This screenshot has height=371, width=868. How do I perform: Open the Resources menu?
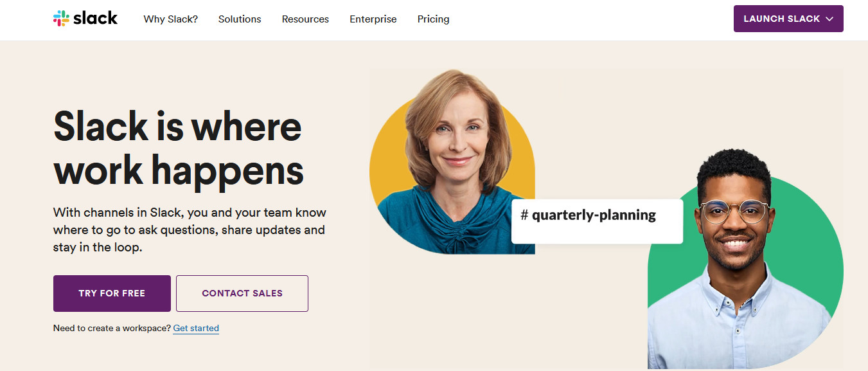[305, 19]
